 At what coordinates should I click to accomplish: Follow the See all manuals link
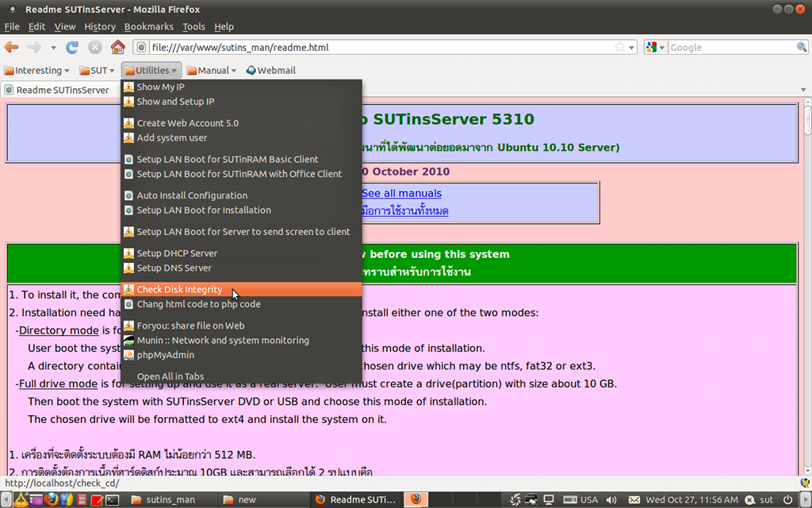pyautogui.click(x=401, y=194)
